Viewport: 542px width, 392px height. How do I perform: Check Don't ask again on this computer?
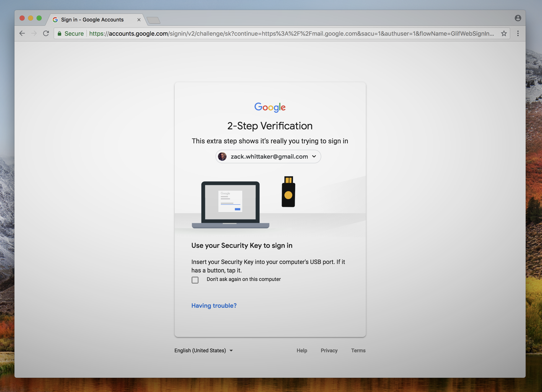click(195, 280)
